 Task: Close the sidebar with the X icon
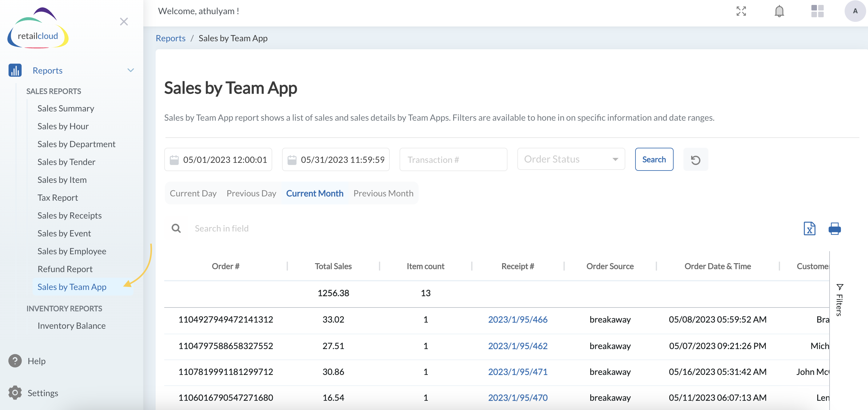click(124, 22)
